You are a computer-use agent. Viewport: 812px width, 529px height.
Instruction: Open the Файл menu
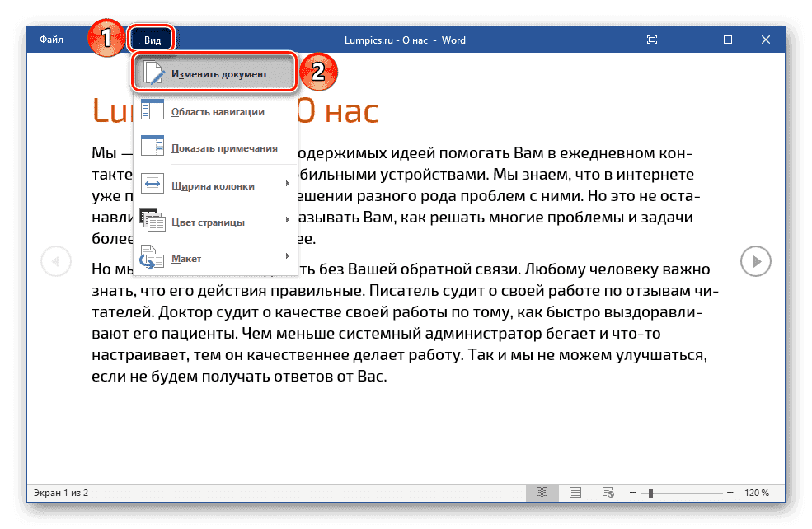tap(52, 39)
